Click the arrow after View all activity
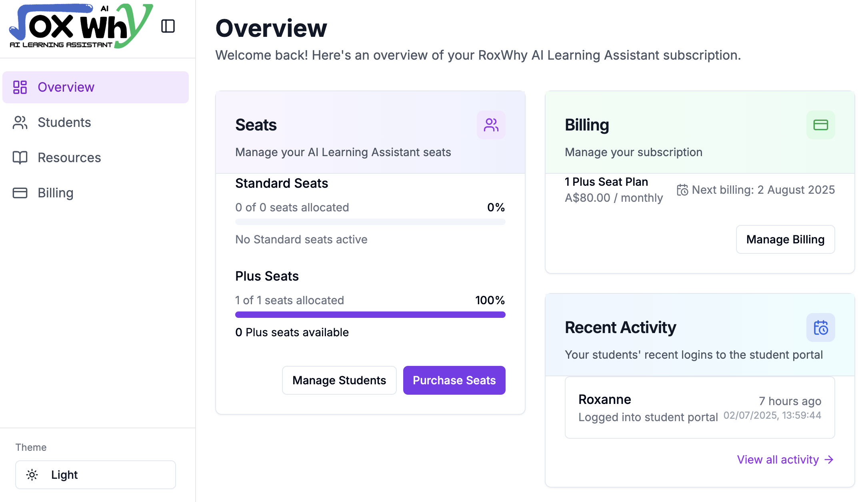 (x=829, y=460)
